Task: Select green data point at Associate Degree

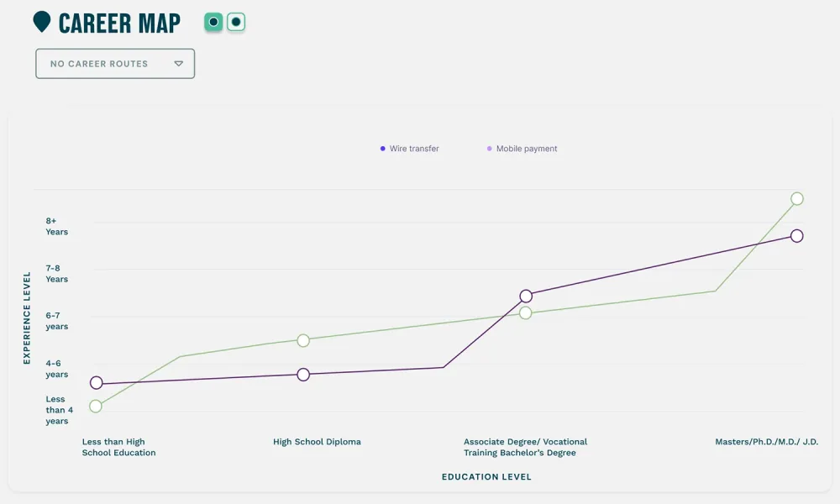Action: (526, 313)
